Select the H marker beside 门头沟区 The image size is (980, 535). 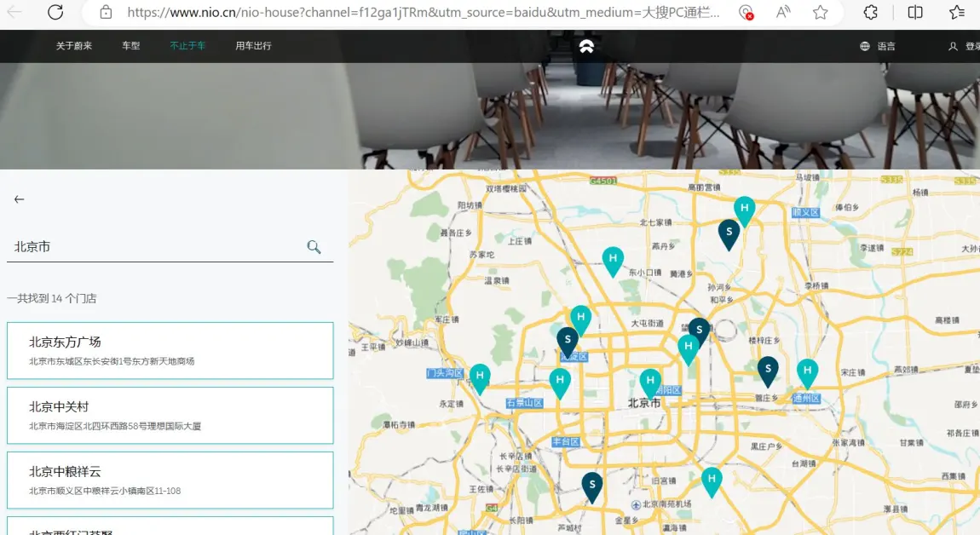480,379
